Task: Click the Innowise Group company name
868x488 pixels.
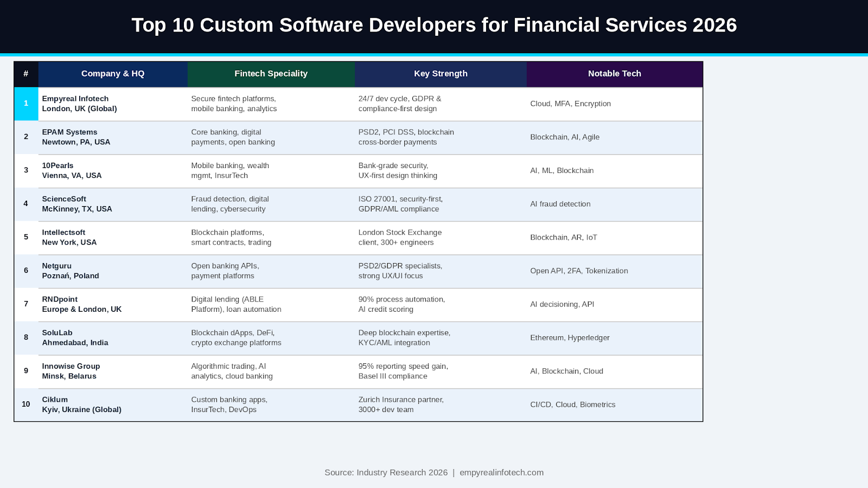Action: [x=71, y=367]
